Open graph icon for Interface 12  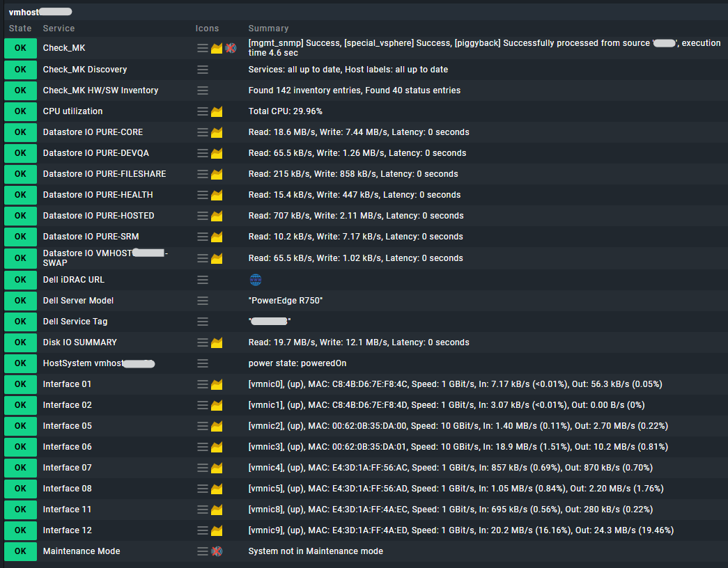(x=217, y=530)
